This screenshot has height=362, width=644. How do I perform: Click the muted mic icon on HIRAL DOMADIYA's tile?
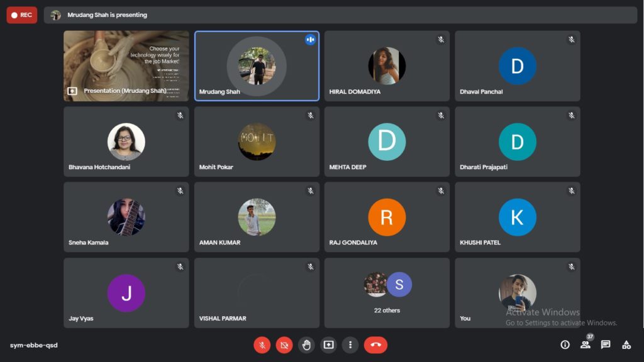441,40
